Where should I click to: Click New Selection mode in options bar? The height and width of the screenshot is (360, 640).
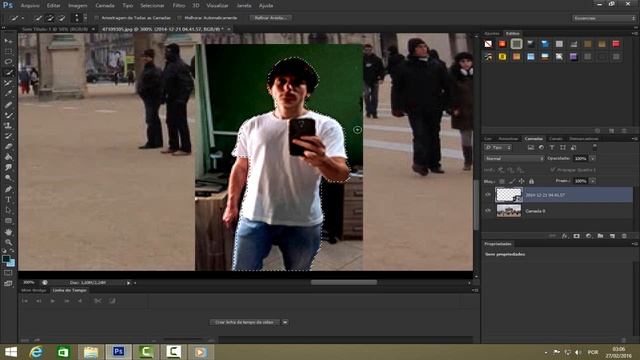click(x=38, y=18)
